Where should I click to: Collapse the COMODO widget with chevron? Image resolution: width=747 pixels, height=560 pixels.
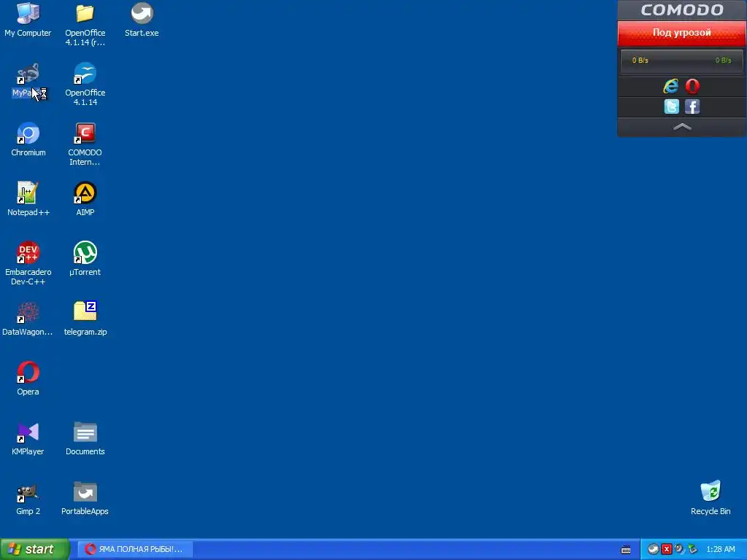tap(682, 127)
